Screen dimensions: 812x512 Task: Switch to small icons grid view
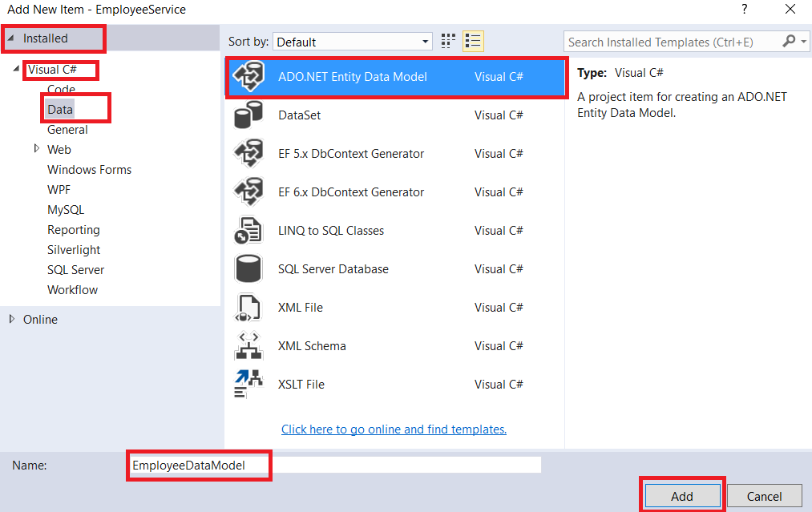[448, 42]
